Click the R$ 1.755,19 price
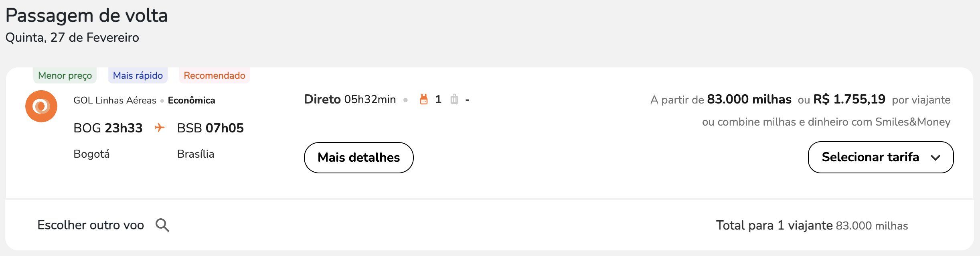980x256 pixels. coord(849,99)
